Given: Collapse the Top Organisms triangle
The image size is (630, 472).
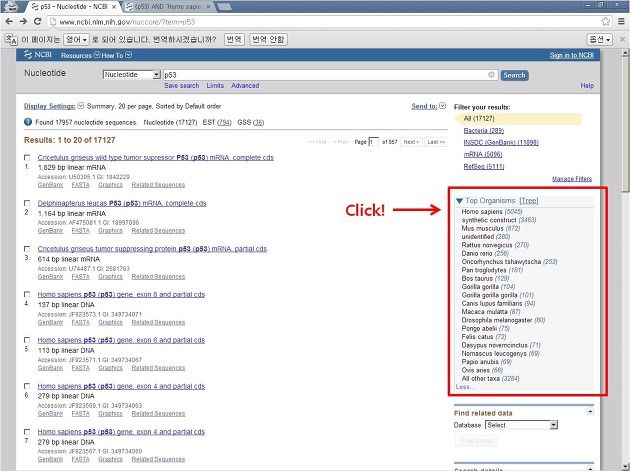Looking at the screenshot, I should (x=459, y=200).
